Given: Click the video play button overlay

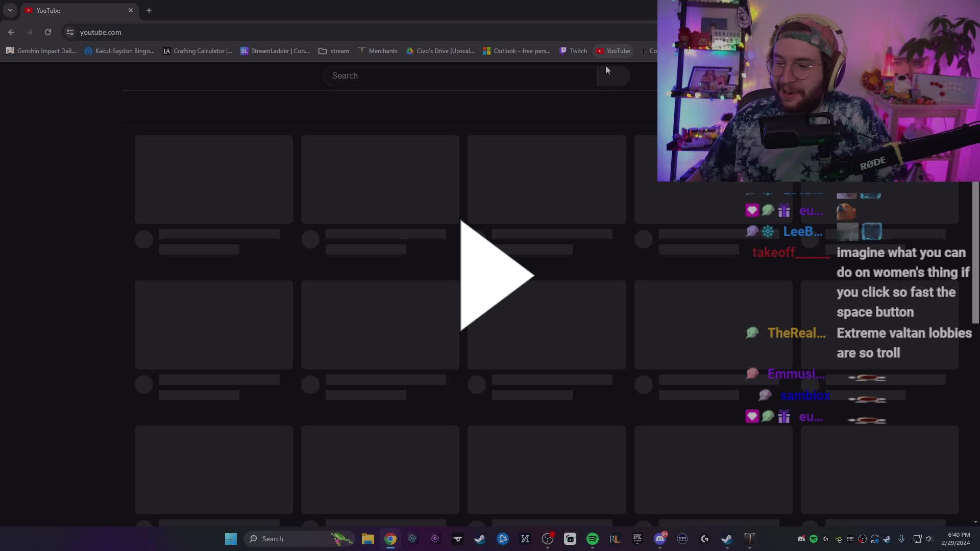Looking at the screenshot, I should 490,275.
